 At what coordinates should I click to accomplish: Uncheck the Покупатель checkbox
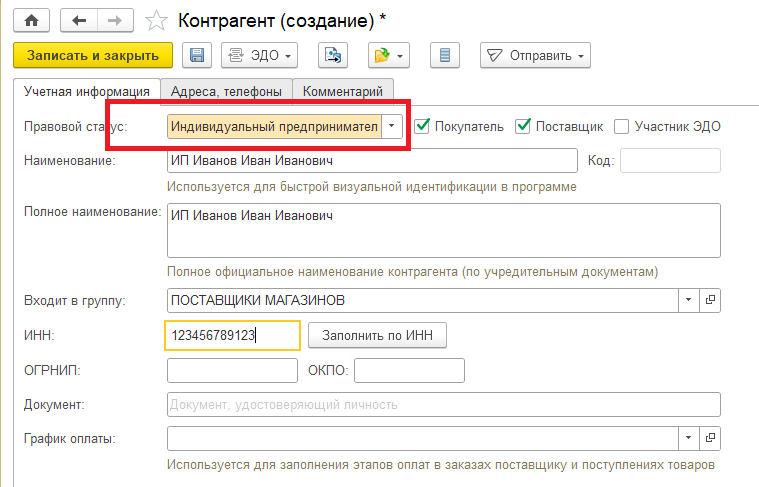point(423,126)
